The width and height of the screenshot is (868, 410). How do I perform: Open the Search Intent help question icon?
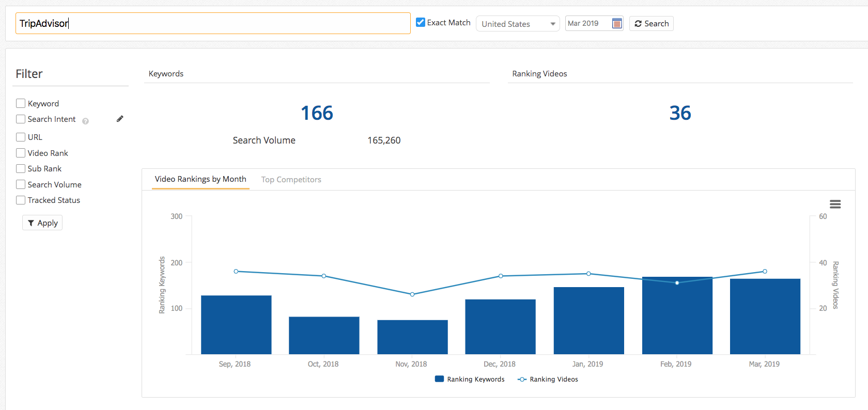click(86, 121)
